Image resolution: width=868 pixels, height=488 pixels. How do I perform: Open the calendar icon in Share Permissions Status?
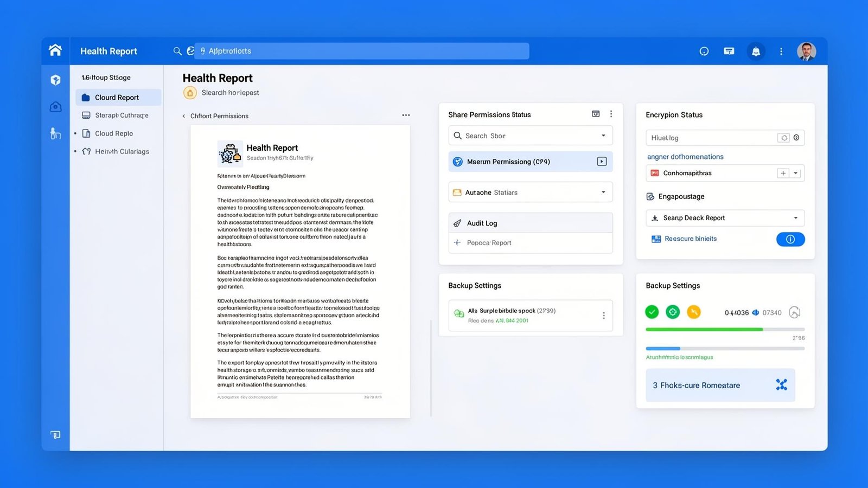(595, 114)
